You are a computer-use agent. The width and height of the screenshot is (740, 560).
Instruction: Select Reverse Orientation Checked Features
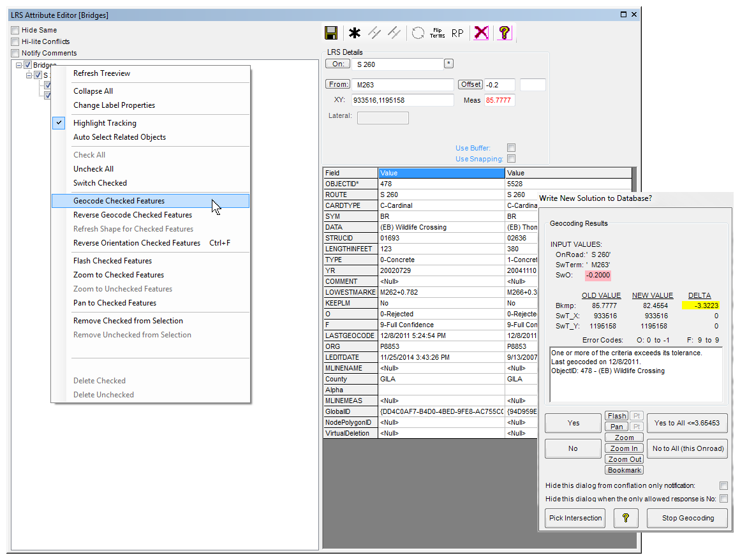tap(151, 243)
